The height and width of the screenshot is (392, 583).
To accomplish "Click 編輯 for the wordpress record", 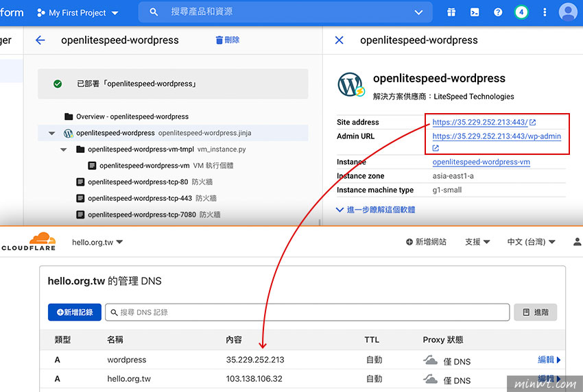I will pos(549,359).
